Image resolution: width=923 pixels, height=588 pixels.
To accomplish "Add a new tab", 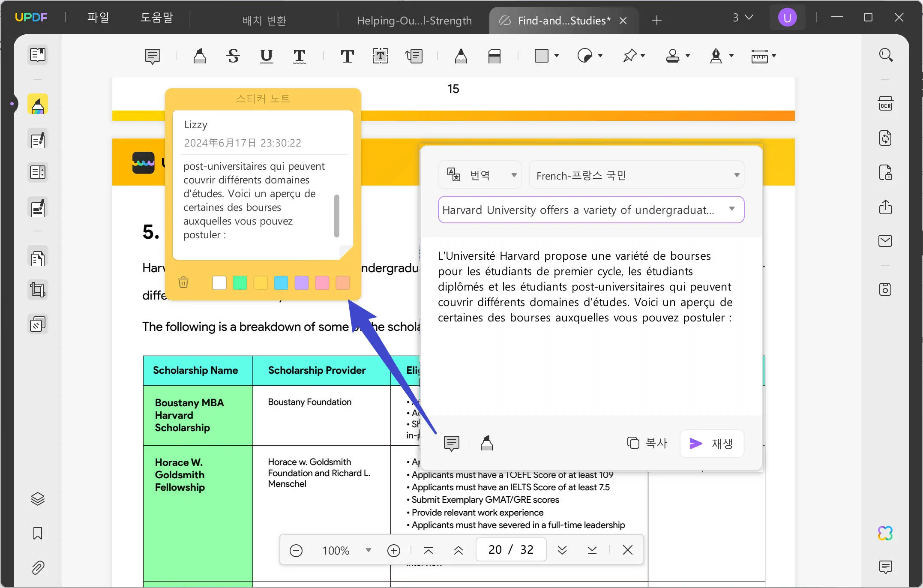I will pyautogui.click(x=657, y=20).
